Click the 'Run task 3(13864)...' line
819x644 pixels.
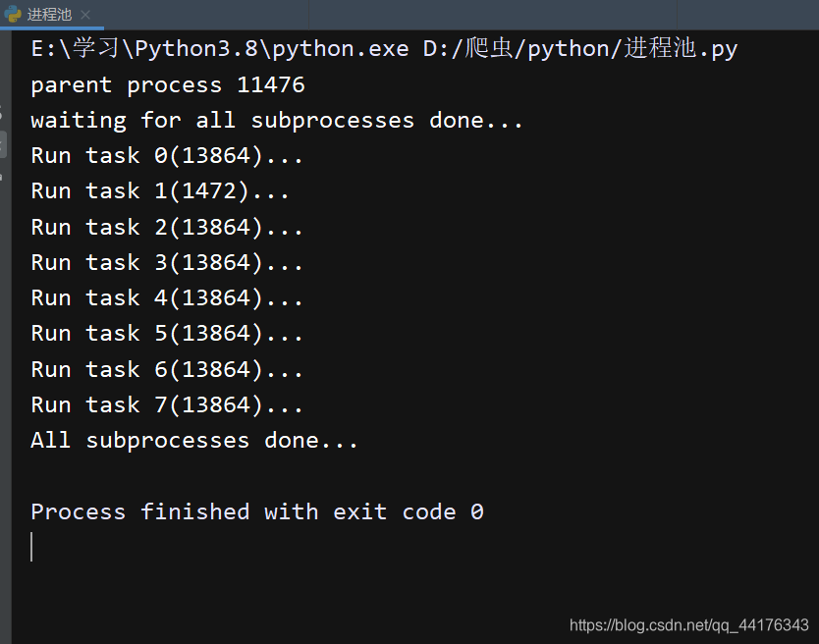(x=167, y=263)
